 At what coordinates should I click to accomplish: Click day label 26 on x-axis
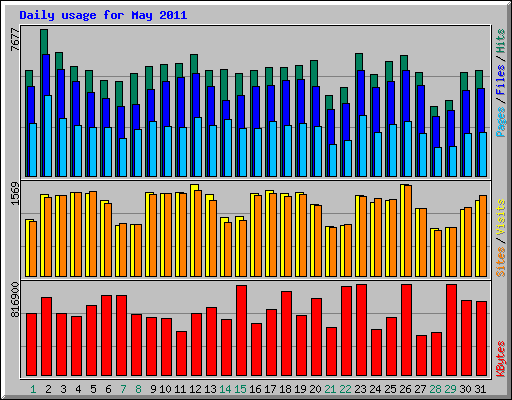click(405, 389)
